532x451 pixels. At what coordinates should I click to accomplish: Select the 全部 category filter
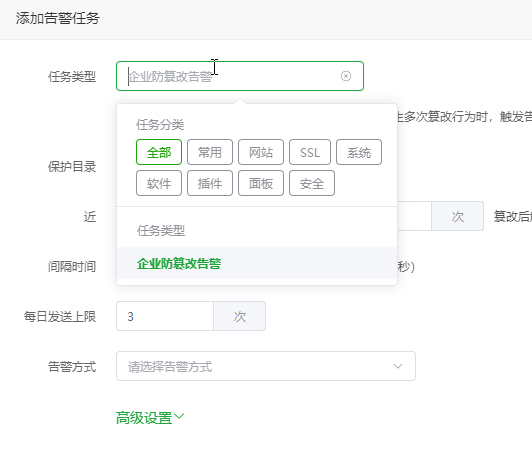coord(159,152)
